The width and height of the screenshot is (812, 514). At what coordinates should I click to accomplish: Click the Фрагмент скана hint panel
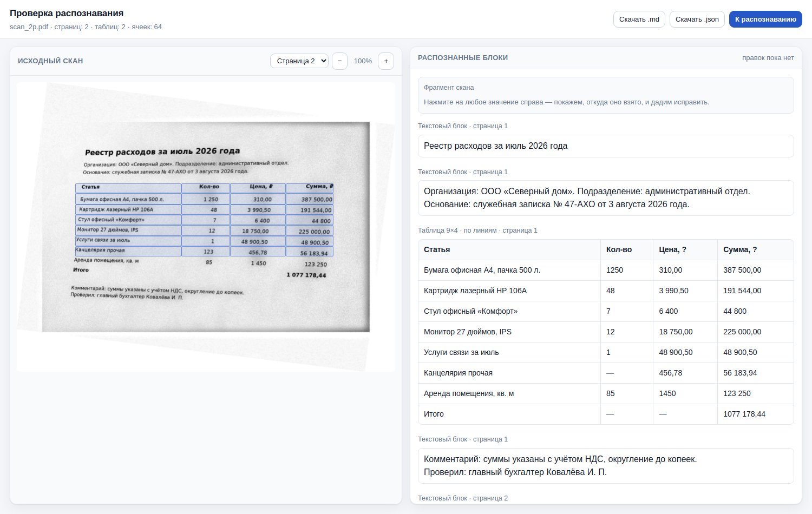tap(606, 95)
